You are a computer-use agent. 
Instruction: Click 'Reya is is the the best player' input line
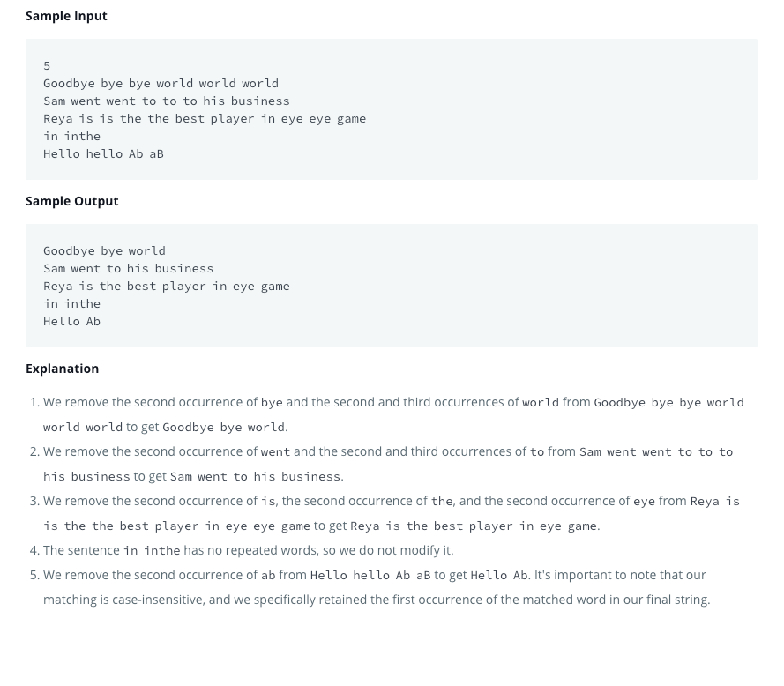tap(205, 118)
